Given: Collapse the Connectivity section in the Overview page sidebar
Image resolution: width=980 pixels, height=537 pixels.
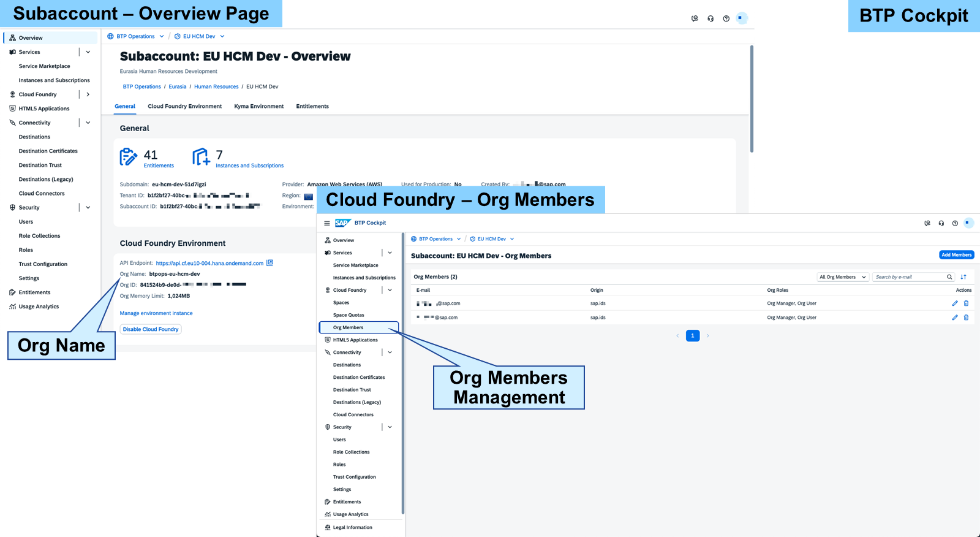Looking at the screenshot, I should click(x=88, y=123).
